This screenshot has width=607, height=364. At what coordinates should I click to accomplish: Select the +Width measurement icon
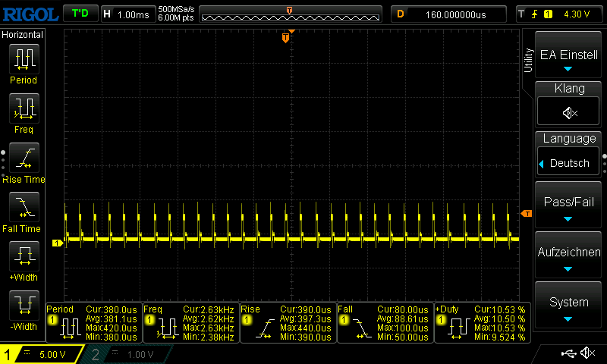point(24,256)
